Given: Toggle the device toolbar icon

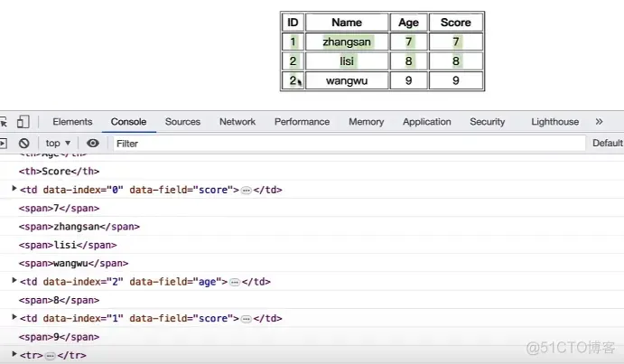Looking at the screenshot, I should click(23, 122).
